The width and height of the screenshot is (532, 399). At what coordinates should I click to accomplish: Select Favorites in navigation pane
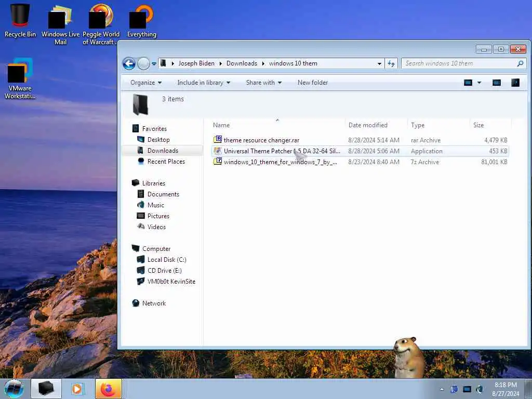[x=154, y=129]
